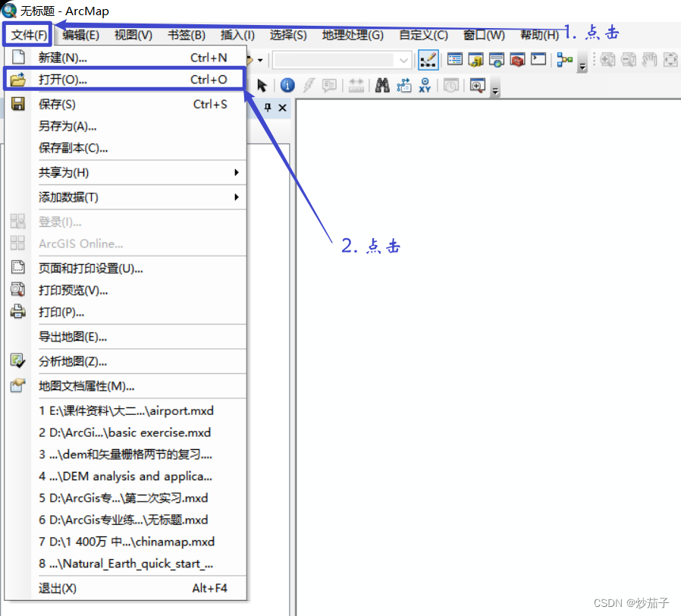Click the print preview icon beside 打印预览
Image resolution: width=681 pixels, height=616 pixels.
click(x=17, y=289)
